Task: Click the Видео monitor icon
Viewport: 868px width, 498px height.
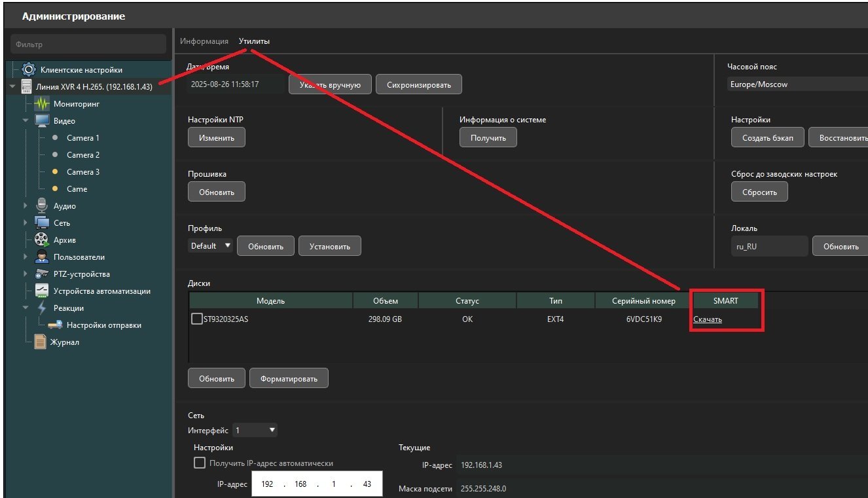Action: 42,120
